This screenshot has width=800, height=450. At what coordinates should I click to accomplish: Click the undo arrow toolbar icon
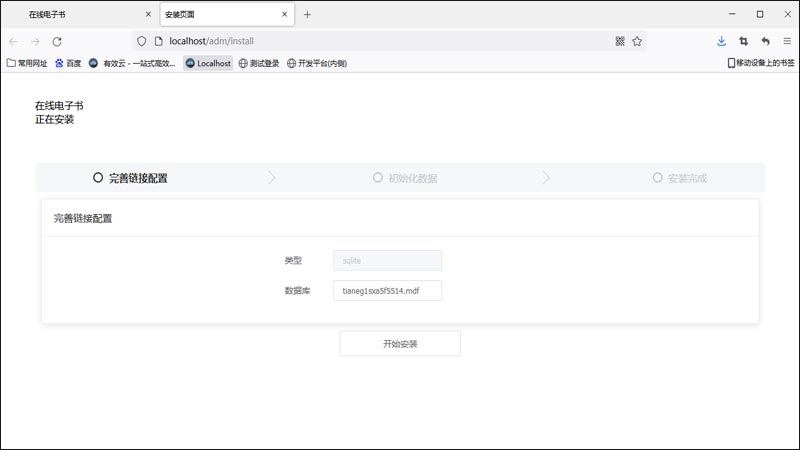pyautogui.click(x=765, y=41)
